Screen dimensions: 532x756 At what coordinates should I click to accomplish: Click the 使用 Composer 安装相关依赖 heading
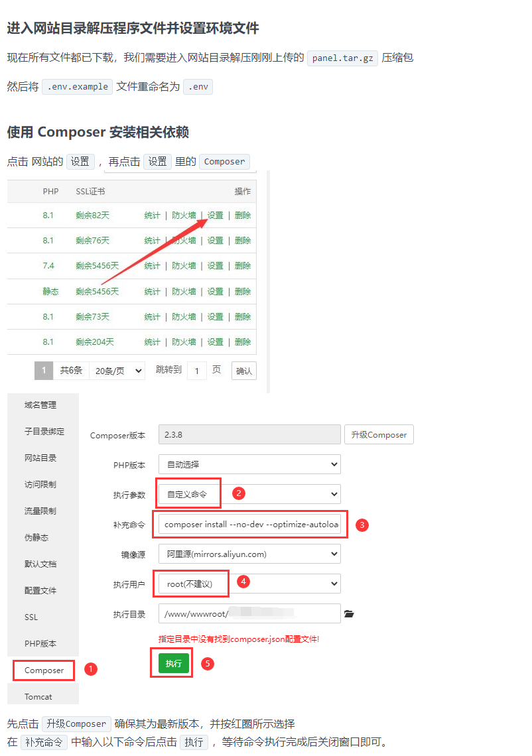tap(98, 132)
